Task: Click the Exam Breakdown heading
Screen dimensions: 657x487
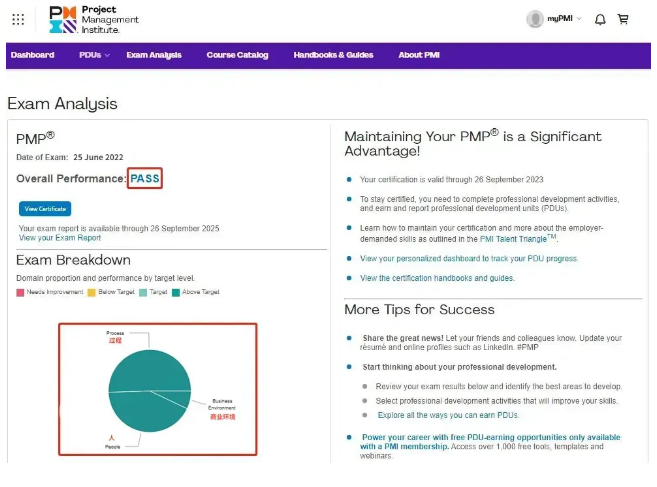Action: pos(73,260)
